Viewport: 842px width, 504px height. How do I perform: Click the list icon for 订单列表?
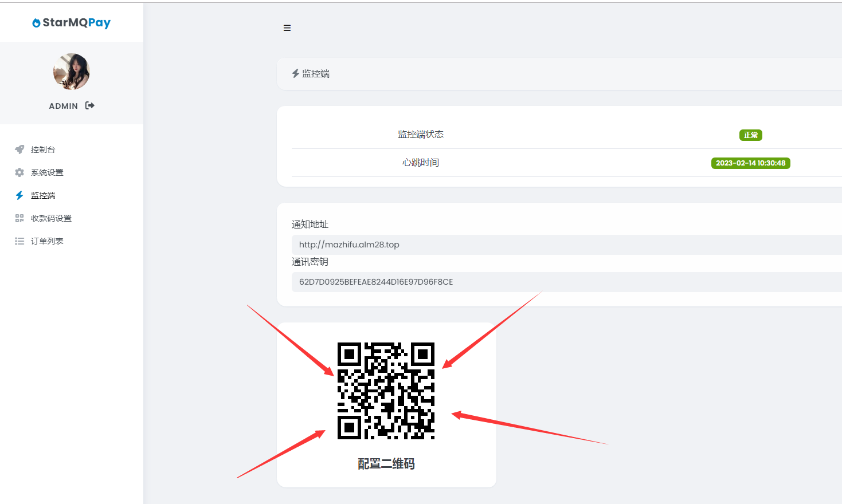19,241
